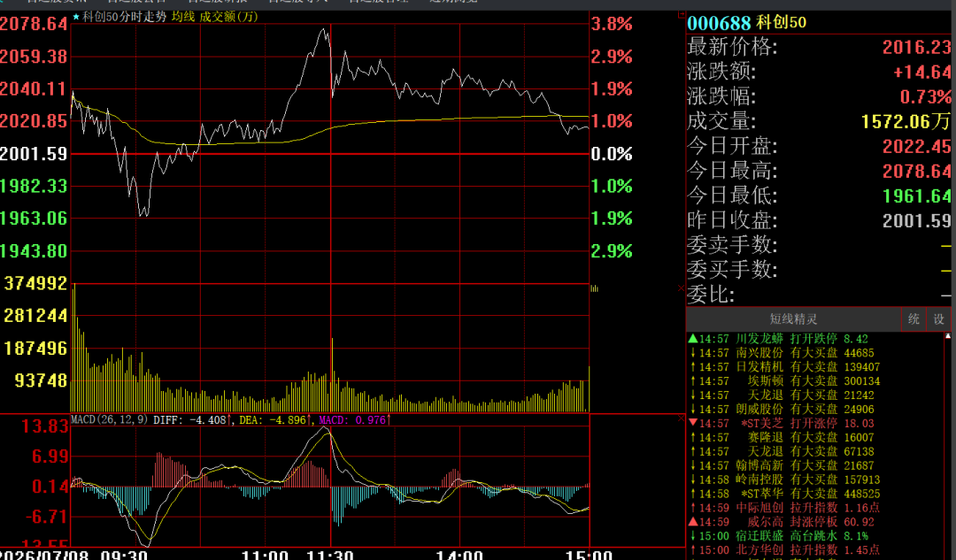Click the green down arrow on 宿迁联盛 row
The height and width of the screenshot is (560, 956).
click(x=692, y=535)
